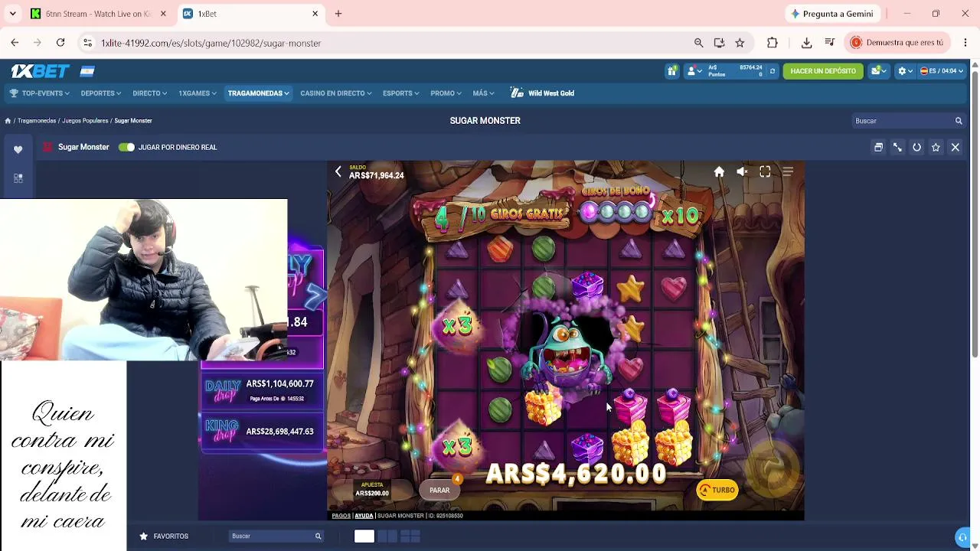Expand the PROMO menu
Image resolution: width=980 pixels, height=551 pixels.
point(446,93)
